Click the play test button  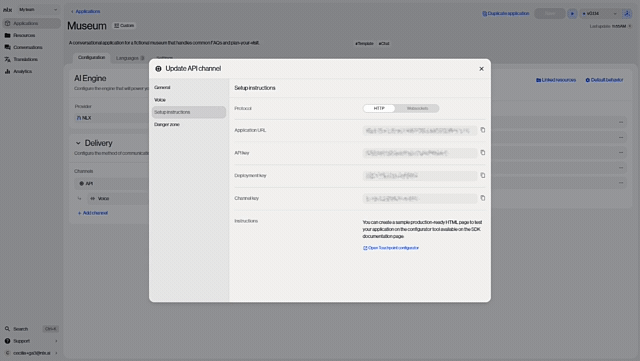click(572, 13)
